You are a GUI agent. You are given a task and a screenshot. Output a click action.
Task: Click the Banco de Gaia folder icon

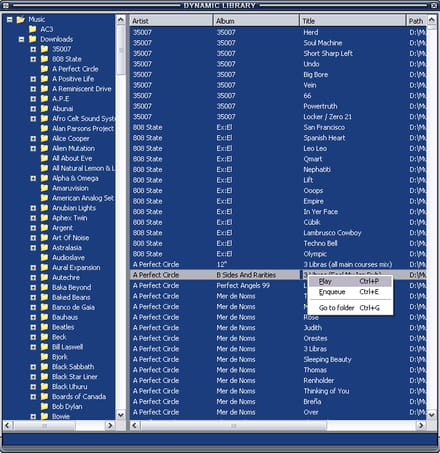point(44,307)
